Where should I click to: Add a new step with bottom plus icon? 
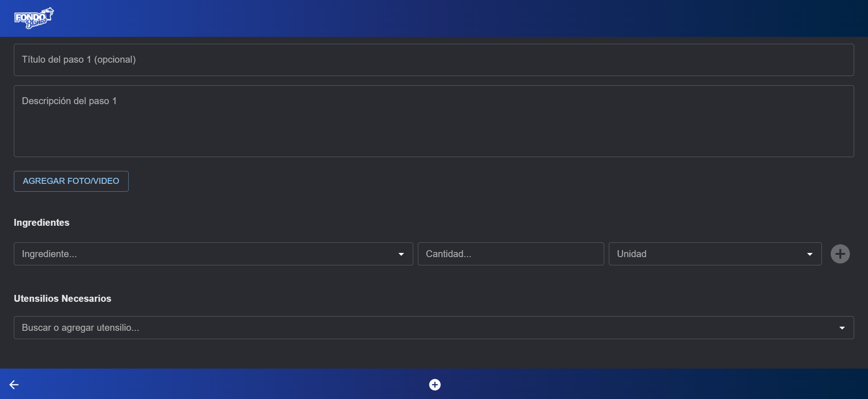pos(435,385)
